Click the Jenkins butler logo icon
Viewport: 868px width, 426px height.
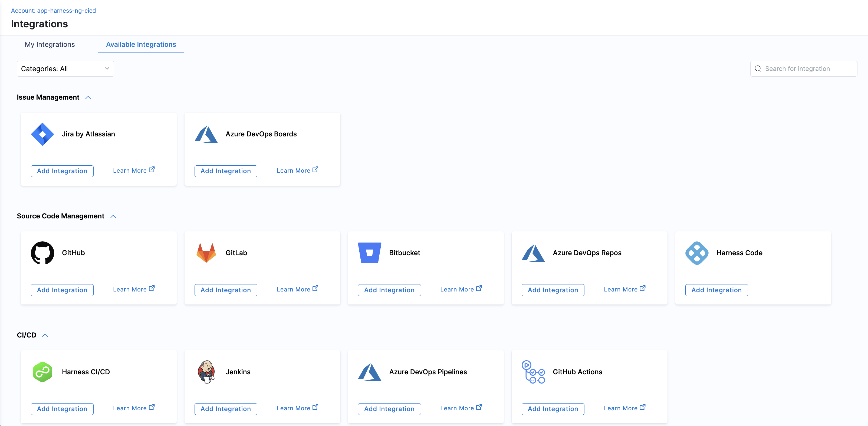[206, 372]
